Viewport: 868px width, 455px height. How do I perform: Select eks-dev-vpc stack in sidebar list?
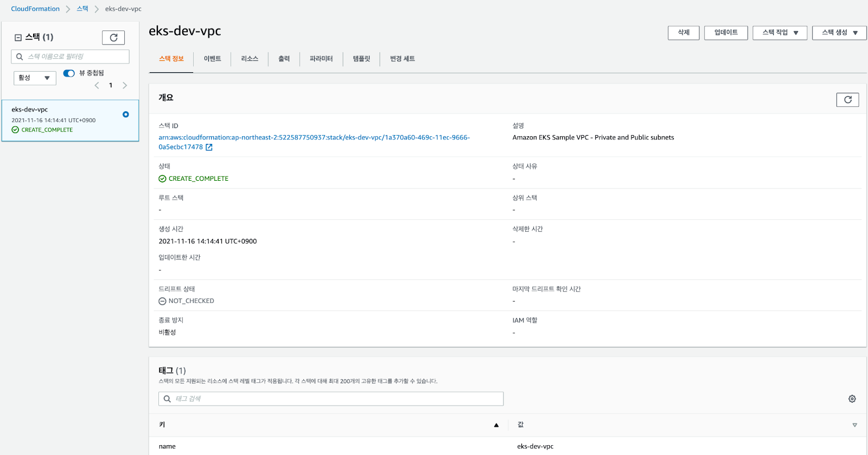coord(71,120)
